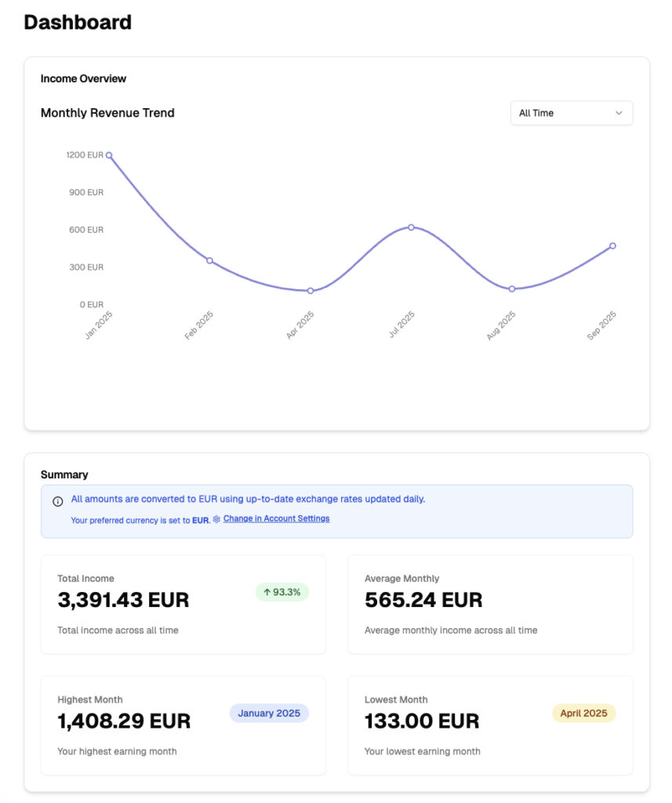Click the Monthly Revenue Trend chart title
This screenshot has height=803, width=672.
click(107, 113)
